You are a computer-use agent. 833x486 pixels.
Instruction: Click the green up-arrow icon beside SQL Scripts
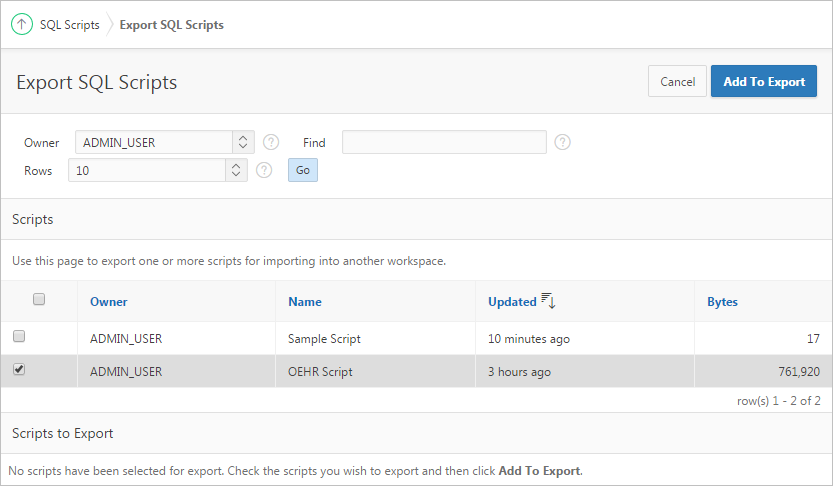22,25
